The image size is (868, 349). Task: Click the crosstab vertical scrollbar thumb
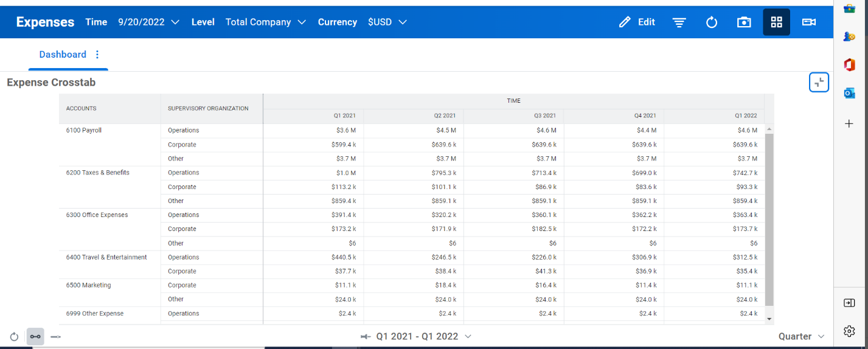pyautogui.click(x=769, y=219)
